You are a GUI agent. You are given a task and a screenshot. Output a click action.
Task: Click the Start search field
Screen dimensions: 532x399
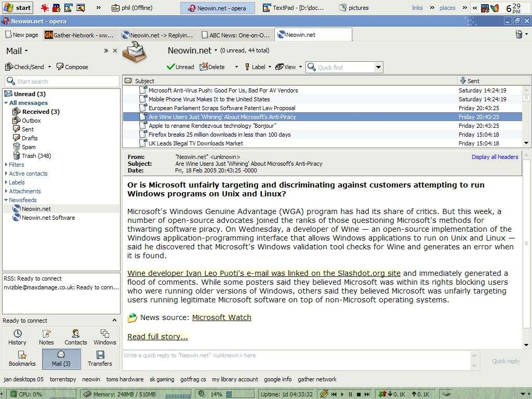[x=62, y=81]
